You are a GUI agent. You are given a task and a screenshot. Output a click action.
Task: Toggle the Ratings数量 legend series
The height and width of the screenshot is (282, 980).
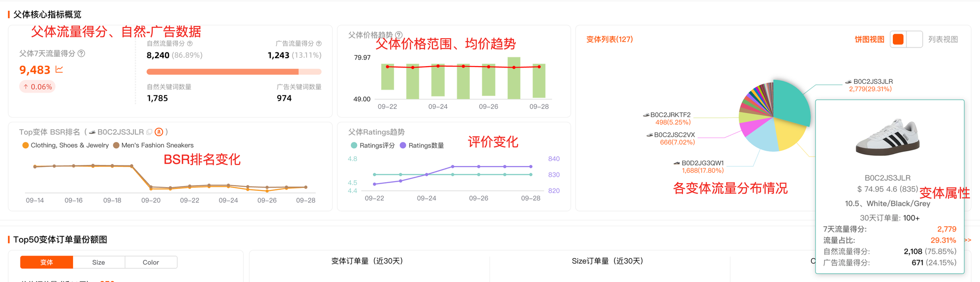(x=403, y=145)
